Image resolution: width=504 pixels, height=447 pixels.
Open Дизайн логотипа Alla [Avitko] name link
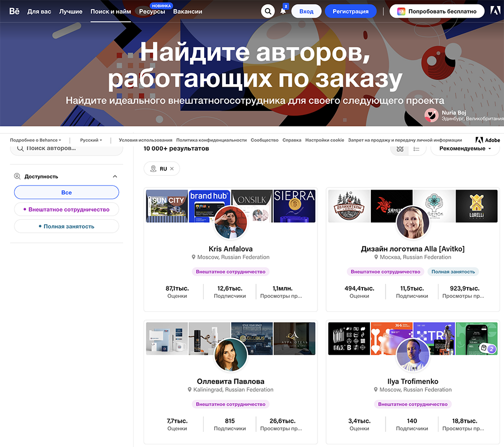[x=413, y=249]
